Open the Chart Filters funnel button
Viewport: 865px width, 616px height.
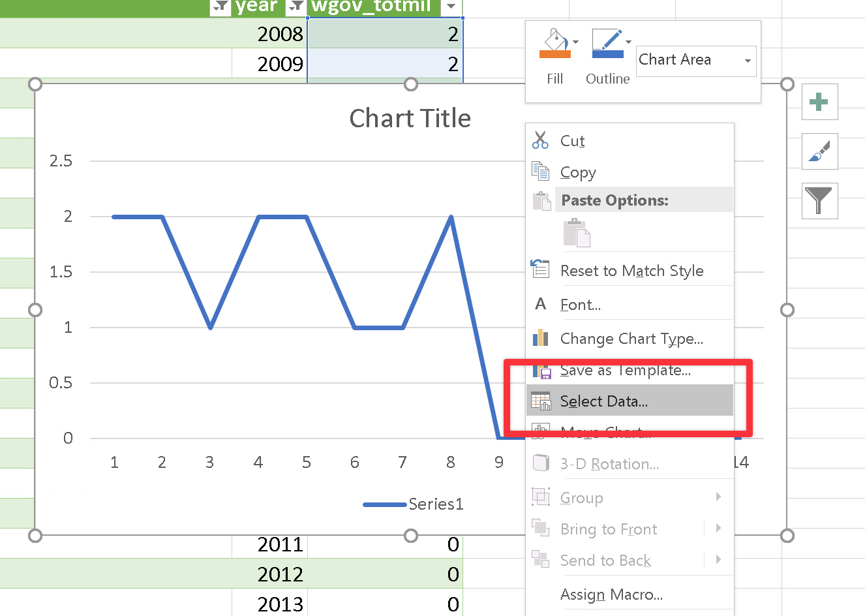(819, 201)
